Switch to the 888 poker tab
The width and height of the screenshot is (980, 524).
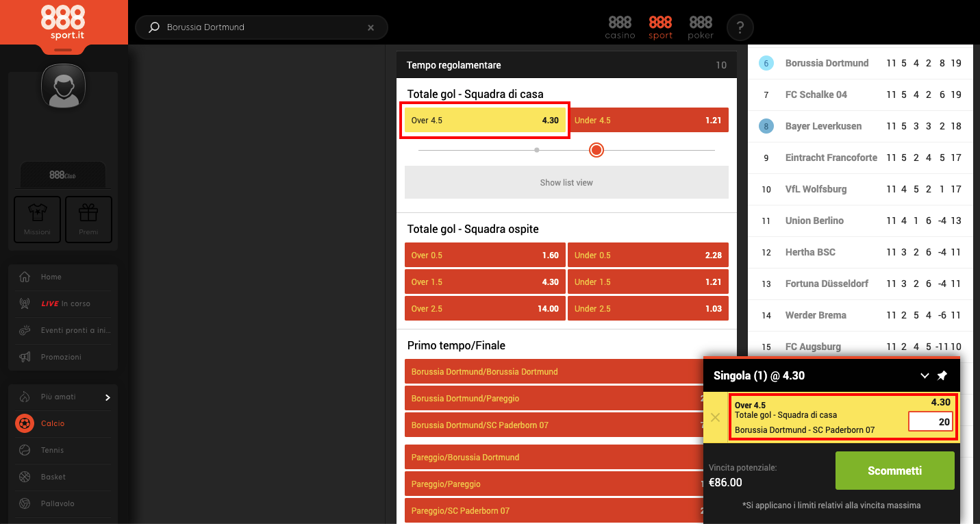point(701,27)
